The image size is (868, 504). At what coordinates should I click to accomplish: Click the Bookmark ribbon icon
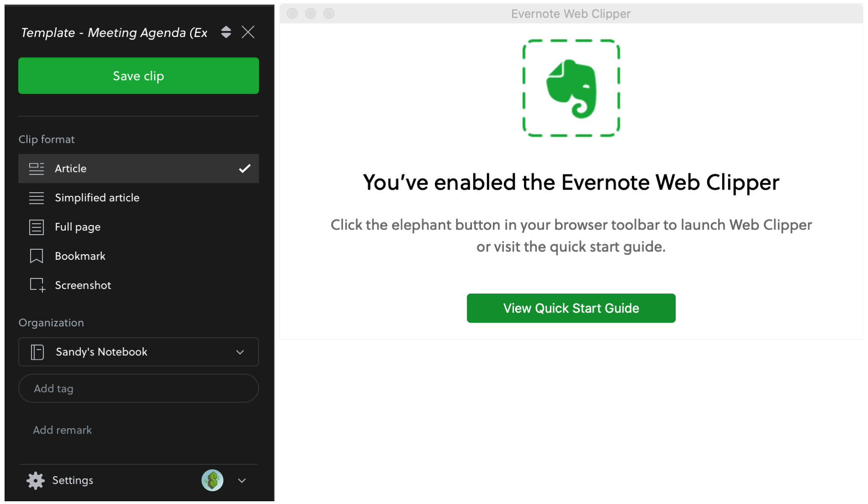click(x=37, y=256)
